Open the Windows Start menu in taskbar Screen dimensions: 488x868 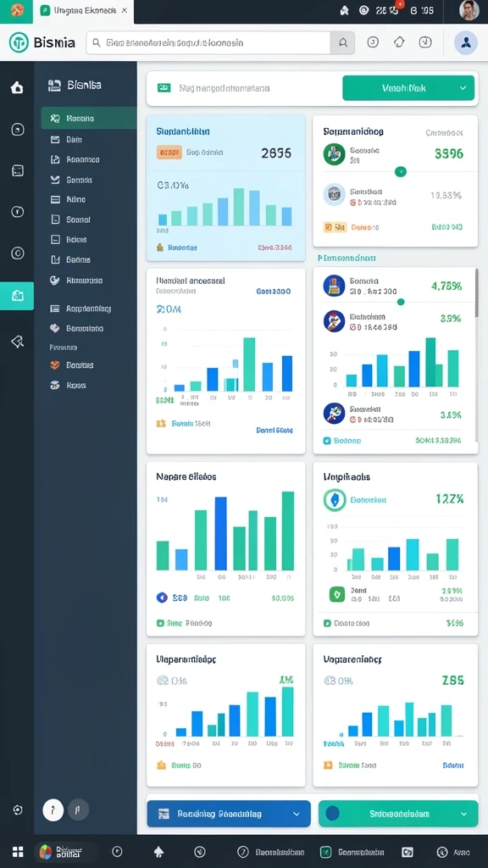click(18, 852)
